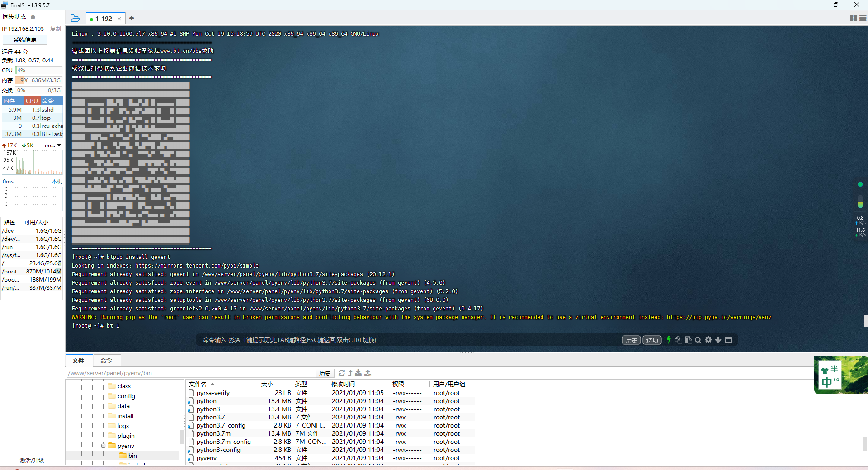
Task: Close the '1 192' session tab
Action: click(x=119, y=19)
